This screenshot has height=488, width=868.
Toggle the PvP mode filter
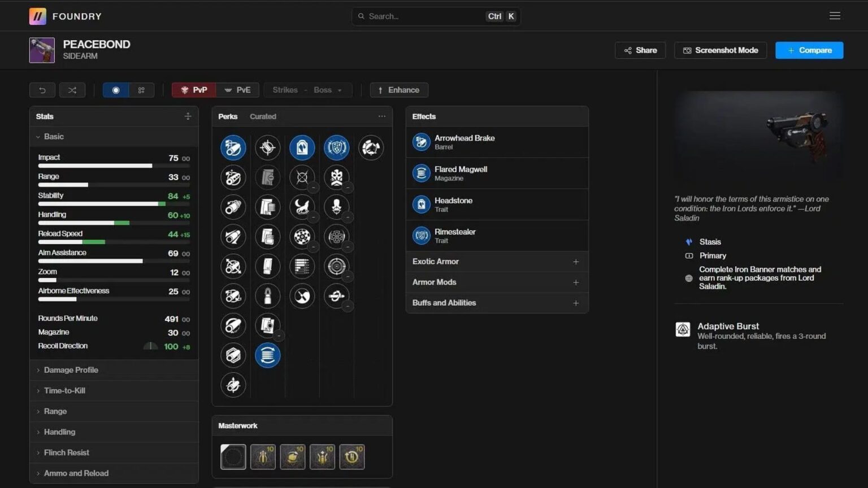point(193,90)
